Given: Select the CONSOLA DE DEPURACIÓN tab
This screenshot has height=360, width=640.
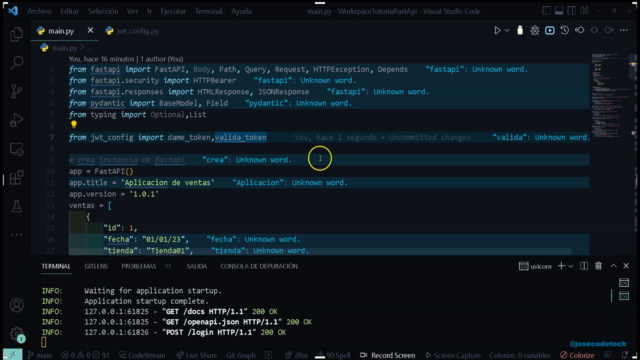Looking at the screenshot, I should [x=259, y=266].
